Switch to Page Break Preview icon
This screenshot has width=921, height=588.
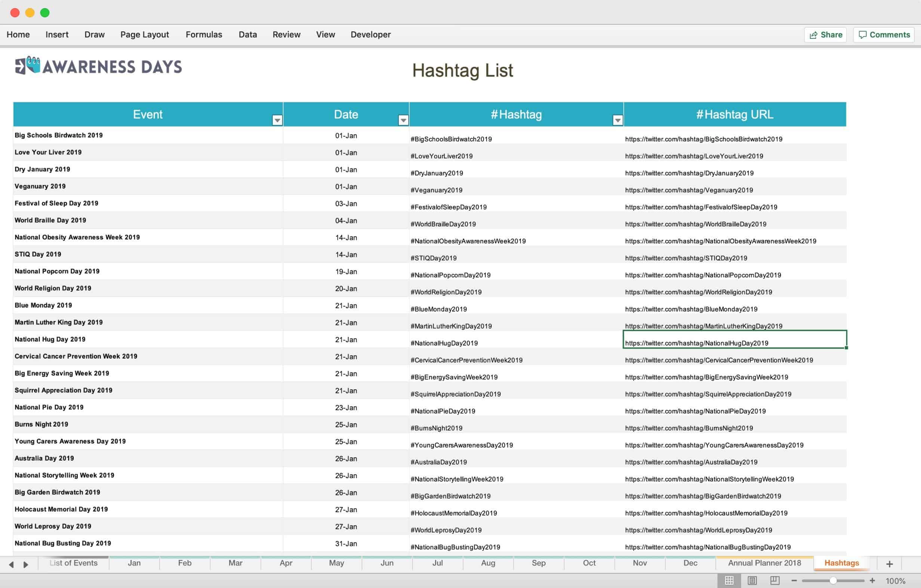tap(775, 581)
